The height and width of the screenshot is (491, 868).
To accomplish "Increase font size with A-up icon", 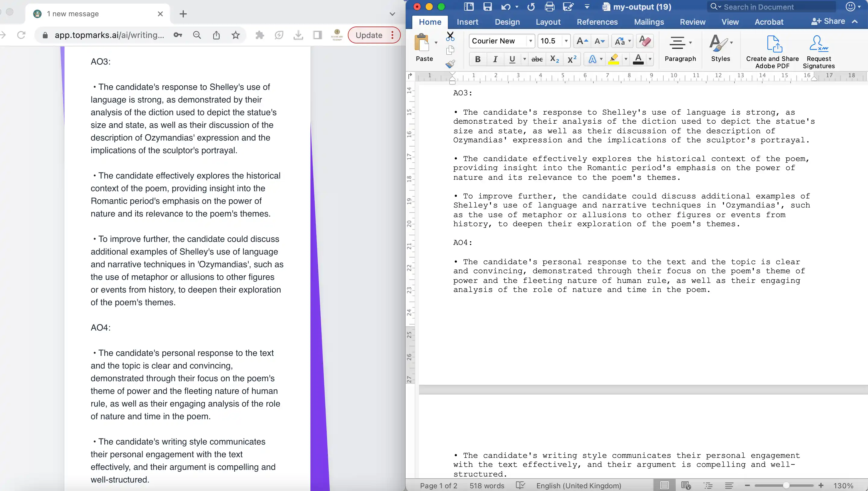I will point(582,41).
